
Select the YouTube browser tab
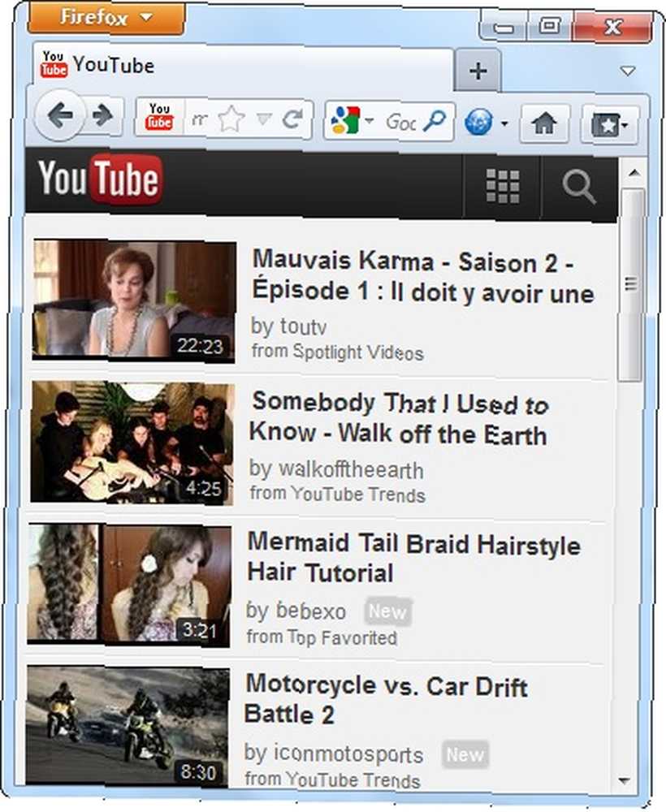(244, 67)
